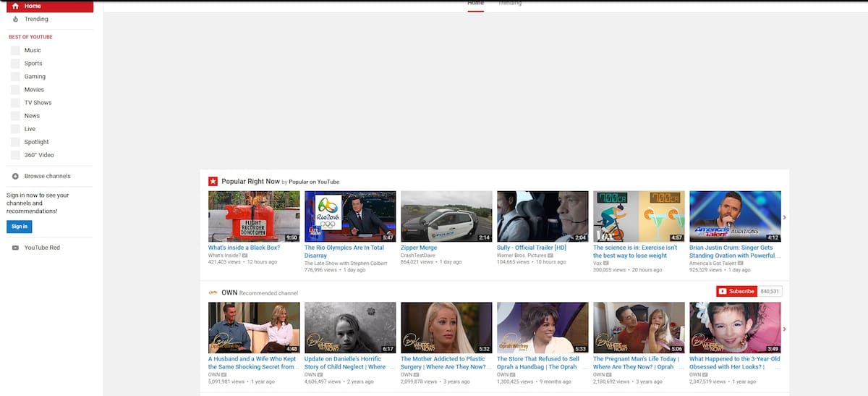Open the Popular on YouTube channel link
Viewport: 868px width, 396px height.
click(x=314, y=182)
